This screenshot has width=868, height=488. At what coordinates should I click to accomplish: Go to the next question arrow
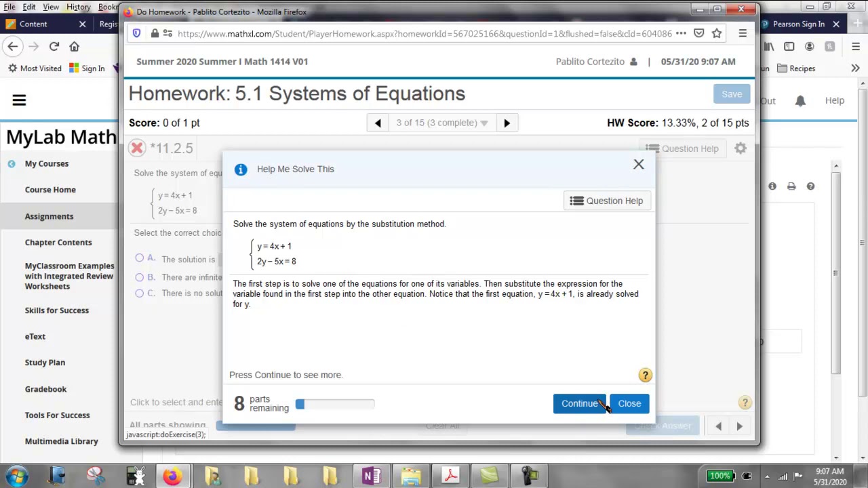click(507, 123)
